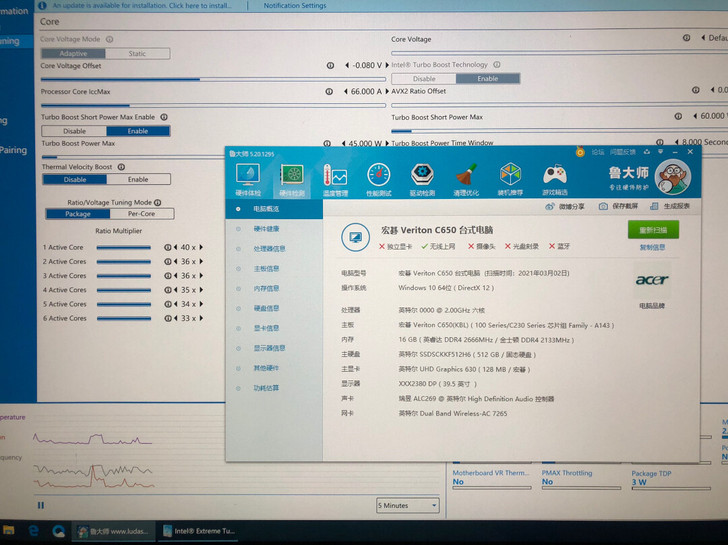This screenshot has height=545, width=728.
Task: Increase Processor Core IccMax with right arrow
Action: point(387,91)
